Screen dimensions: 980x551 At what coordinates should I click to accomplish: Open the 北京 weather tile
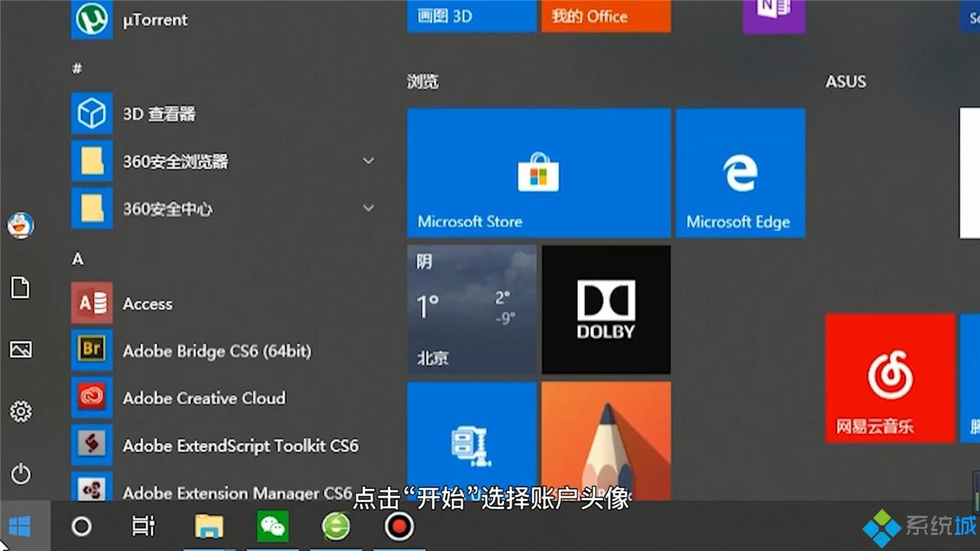click(472, 310)
